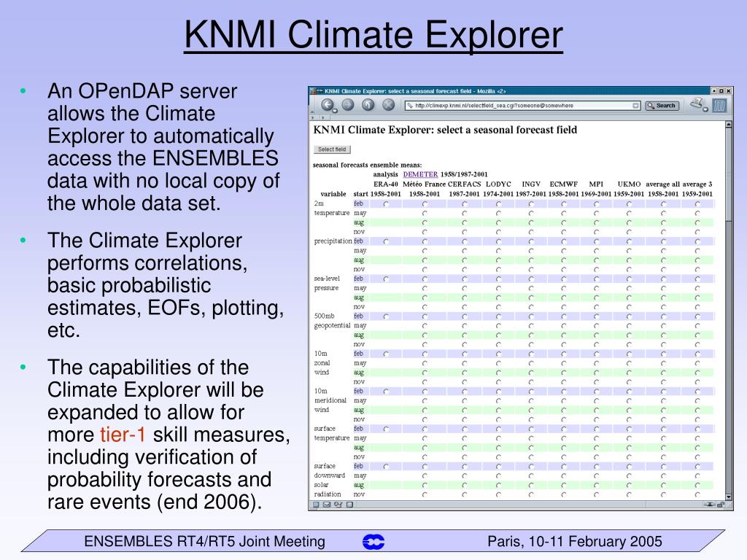Viewport: 747px width, 560px height.
Task: Select ECMWF radio for 10m meridional wind may
Action: point(564,401)
